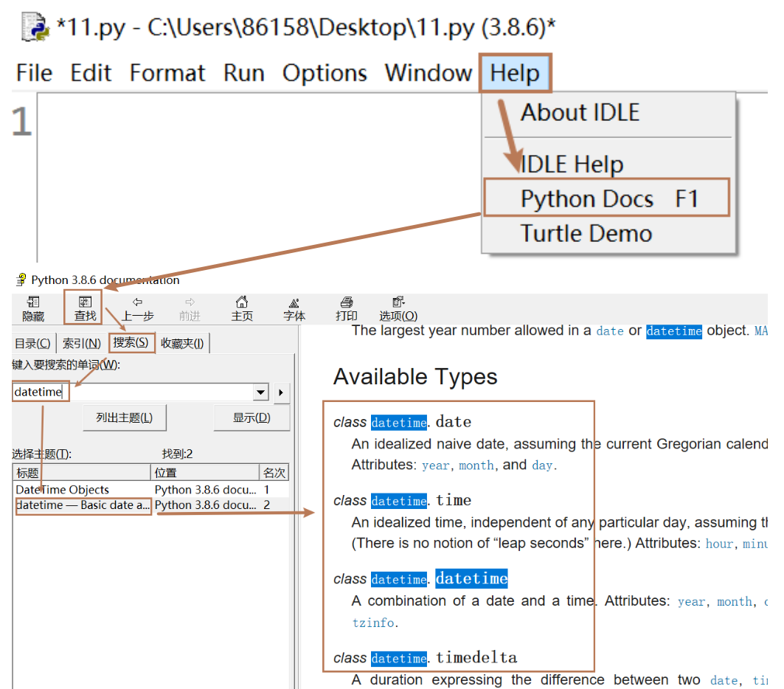Image resolution: width=784 pixels, height=689 pixels.
Task: Open the Format menu
Action: [x=167, y=73]
